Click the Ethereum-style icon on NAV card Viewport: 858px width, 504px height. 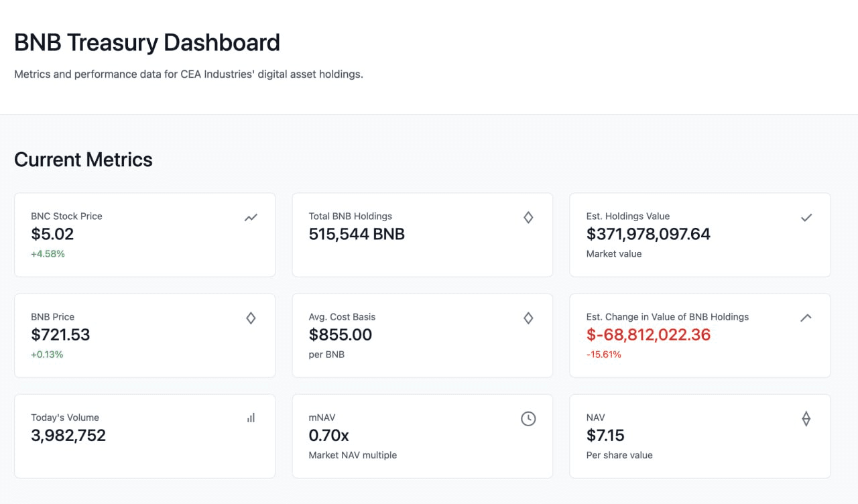click(x=806, y=418)
